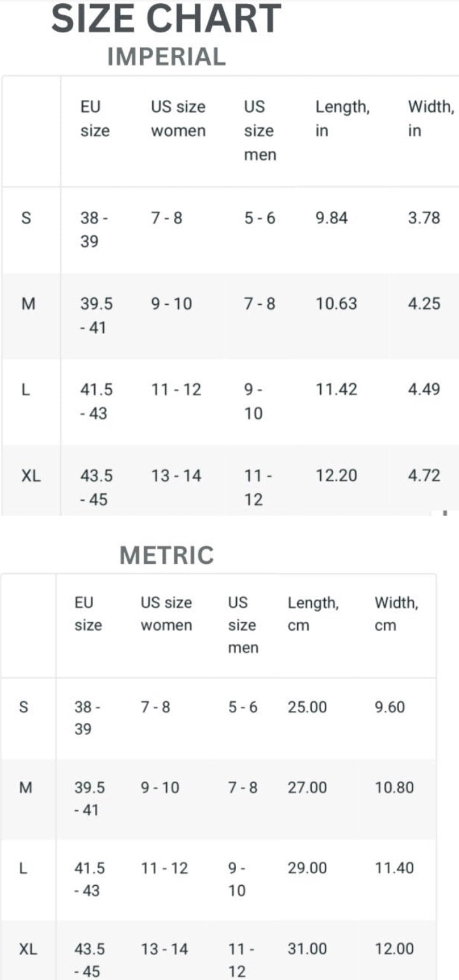Select the 9.84 length value
Viewport: 459px width, 980px height.
click(x=332, y=218)
